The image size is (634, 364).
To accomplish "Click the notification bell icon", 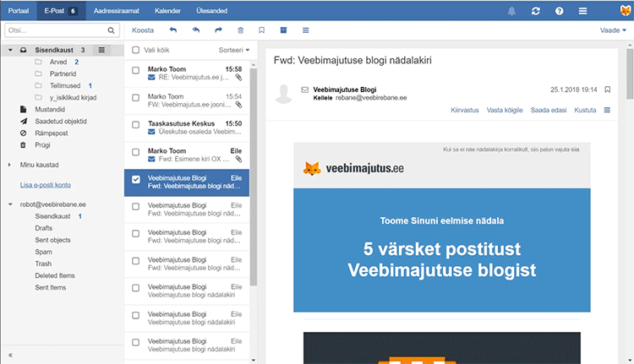I will 512,11.
